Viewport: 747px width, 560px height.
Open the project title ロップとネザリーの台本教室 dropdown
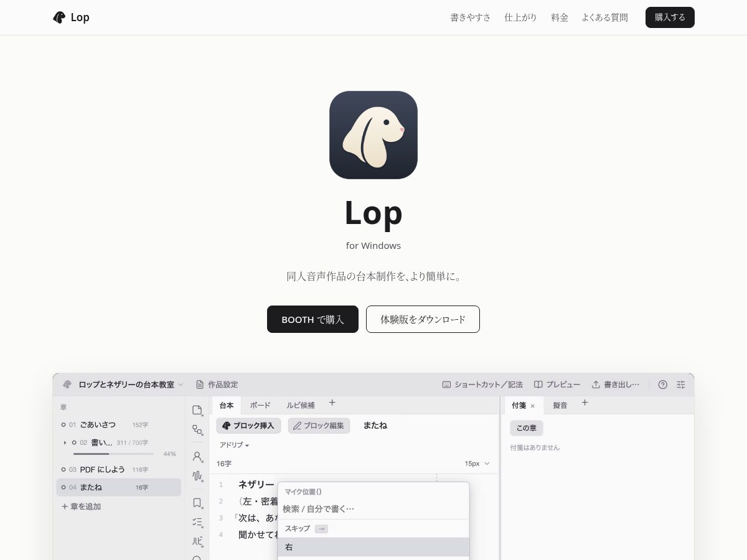[x=131, y=385]
